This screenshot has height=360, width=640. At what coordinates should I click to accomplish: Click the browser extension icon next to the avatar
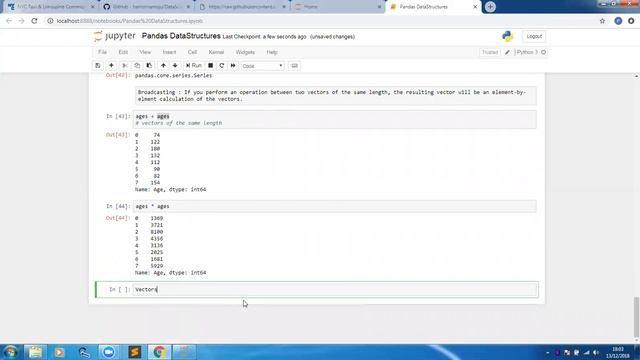coord(631,21)
